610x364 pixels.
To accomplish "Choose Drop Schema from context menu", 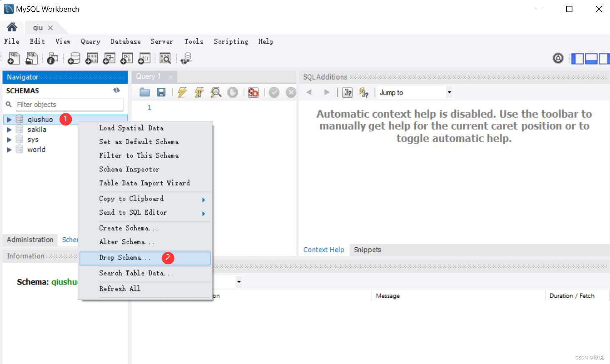I will pos(145,258).
